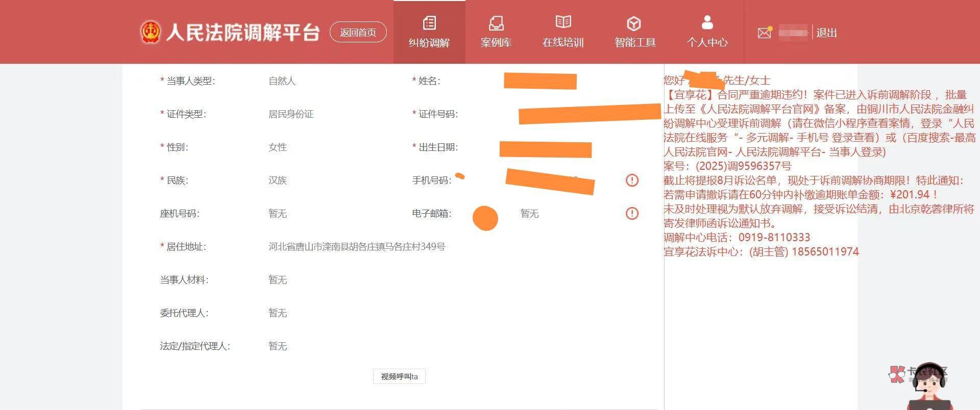Screen dimensions: 980x410
Task: Click the 案例库 folder icon
Action: (x=496, y=23)
